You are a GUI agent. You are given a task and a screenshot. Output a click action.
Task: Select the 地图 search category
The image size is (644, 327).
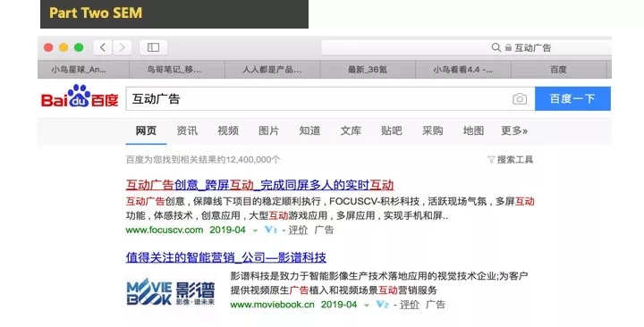click(473, 130)
